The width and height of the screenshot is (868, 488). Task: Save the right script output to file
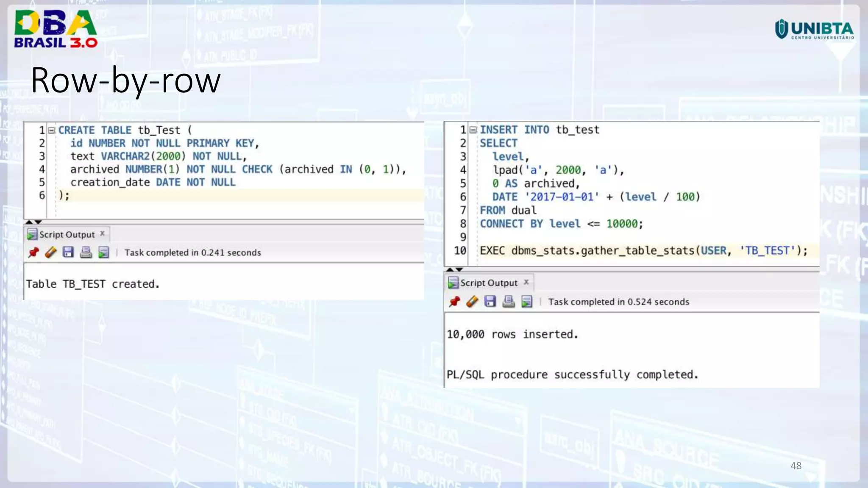click(x=490, y=302)
